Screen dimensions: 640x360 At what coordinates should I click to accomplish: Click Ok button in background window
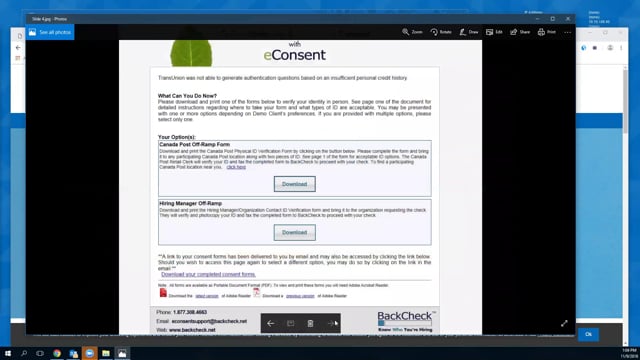click(588, 334)
